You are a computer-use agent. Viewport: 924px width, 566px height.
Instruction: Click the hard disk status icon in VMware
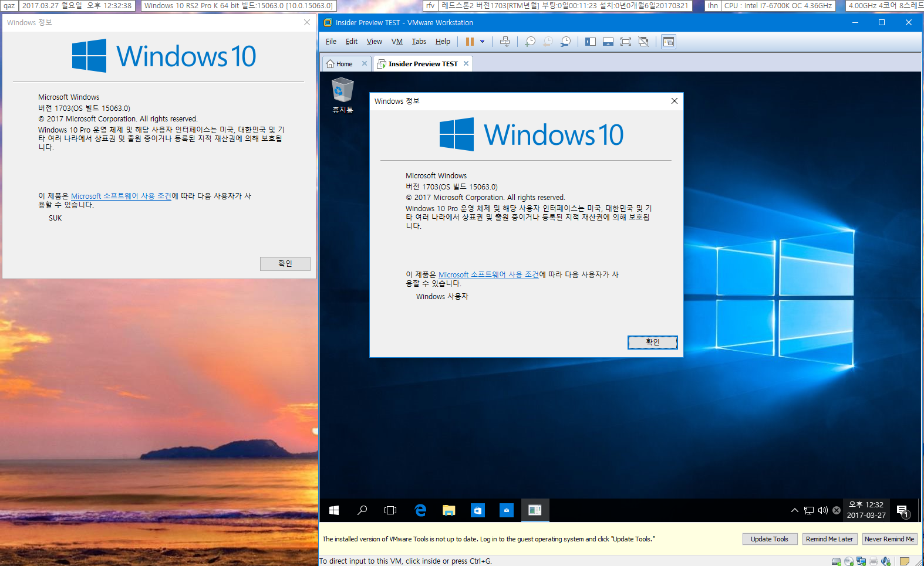[837, 561]
